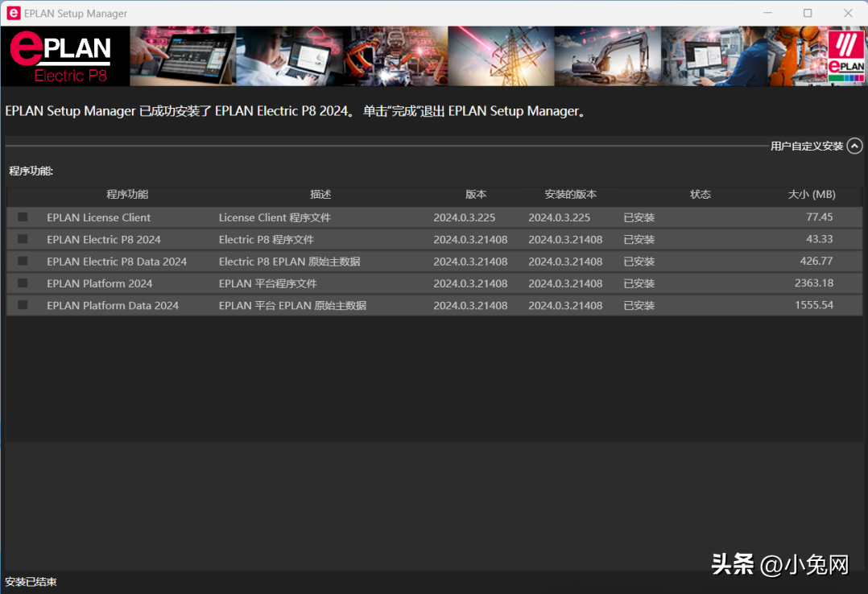Viewport: 868px width, 594px height.
Task: Sort by the 大小 (MB) column header
Action: [x=811, y=195]
